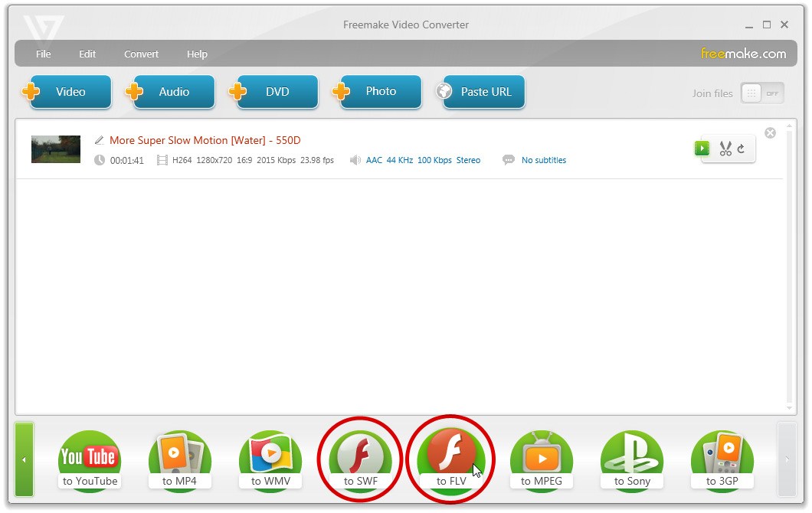Image resolution: width=812 pixels, height=513 pixels.
Task: Select the 00:01:41 duration text
Action: pos(127,161)
